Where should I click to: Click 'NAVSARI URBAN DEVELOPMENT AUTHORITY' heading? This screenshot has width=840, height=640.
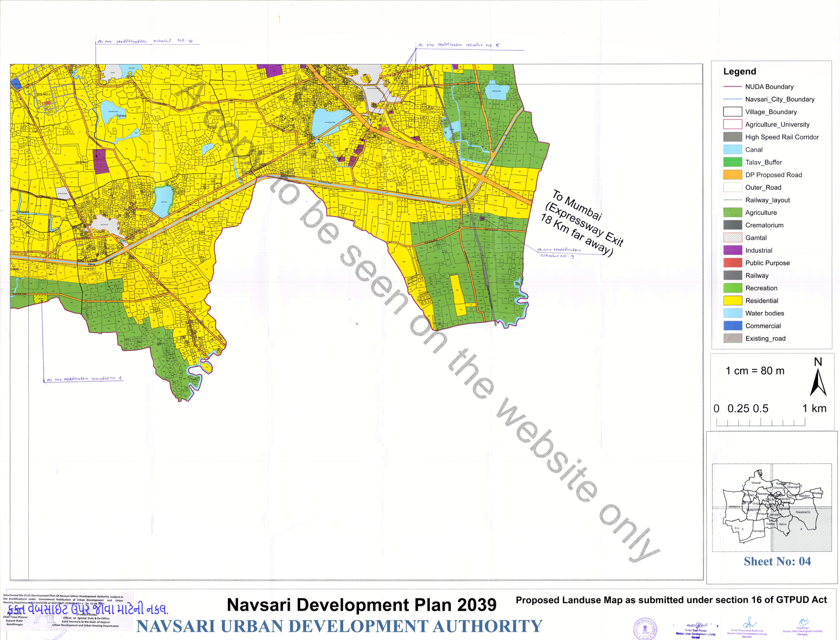pos(339,626)
